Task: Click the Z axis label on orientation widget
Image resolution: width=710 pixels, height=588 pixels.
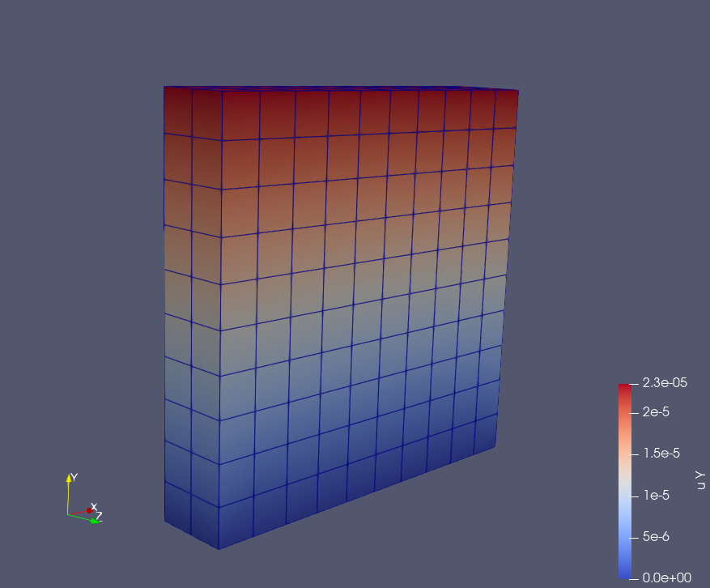Action: [x=99, y=516]
